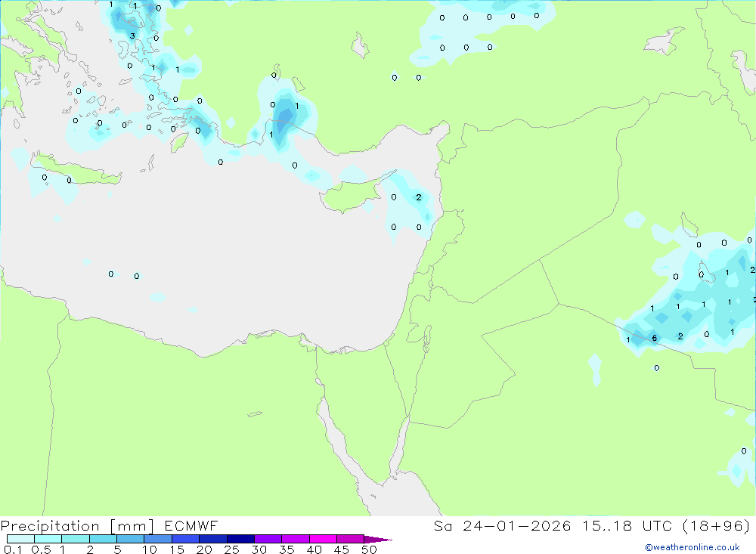This screenshot has width=756, height=554.
Task: Click the '0.5' legend scale label
Action: (41, 549)
